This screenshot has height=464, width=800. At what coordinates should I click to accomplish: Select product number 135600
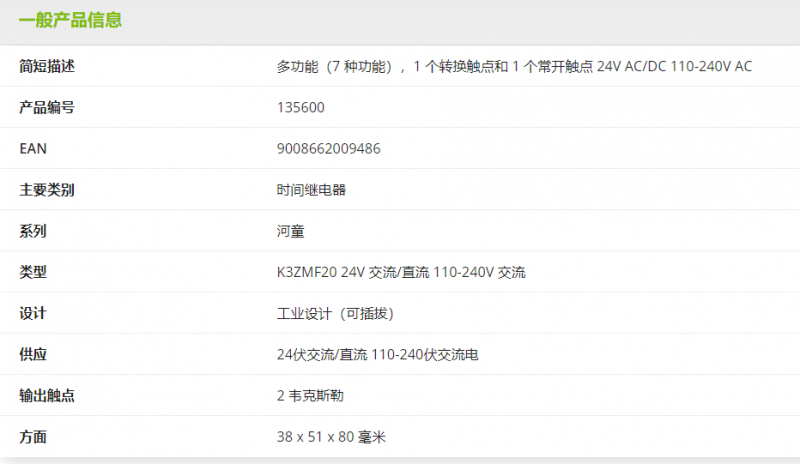300,108
